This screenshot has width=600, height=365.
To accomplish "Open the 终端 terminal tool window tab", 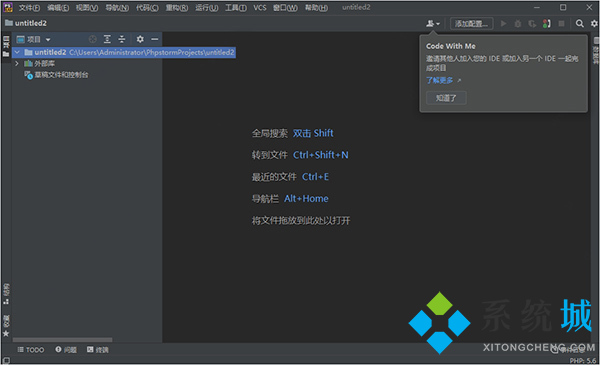I will (98, 350).
